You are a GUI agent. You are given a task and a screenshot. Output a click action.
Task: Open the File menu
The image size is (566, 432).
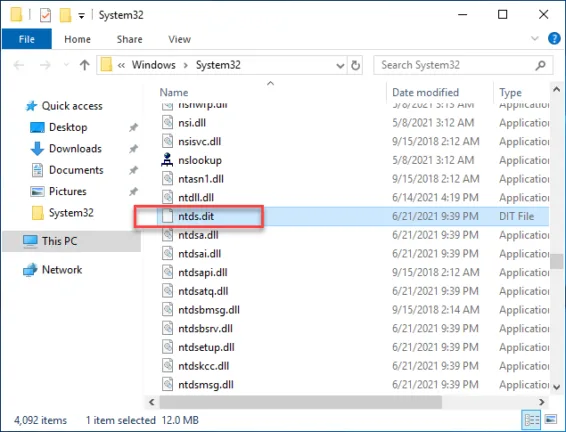[27, 39]
